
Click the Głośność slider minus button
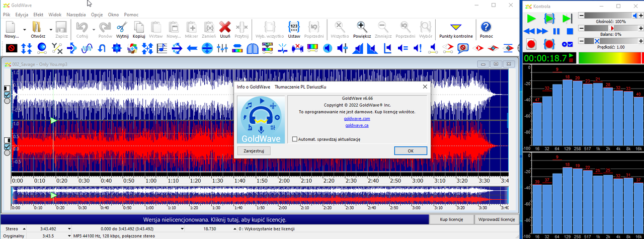click(581, 16)
